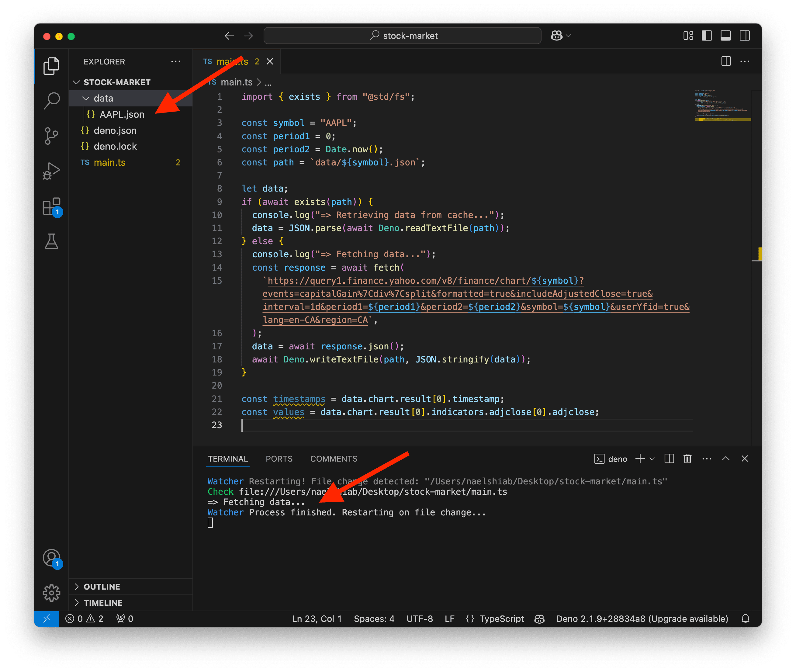Viewport: 796px width, 672px height.
Task: Open terminal panel more actions ellipsis
Action: pyautogui.click(x=707, y=458)
